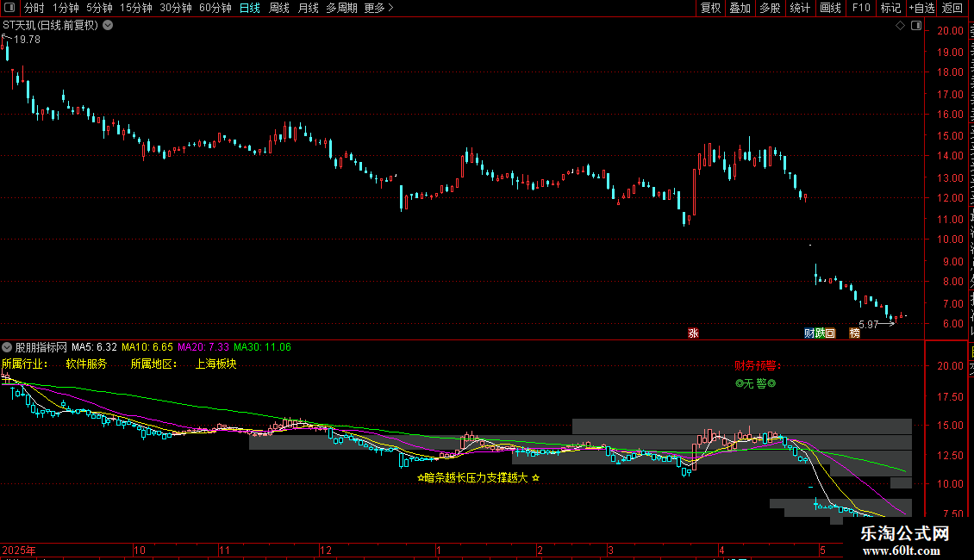This screenshot has width=974, height=560.
Task: Click the MA30: 11.06 indicator value
Action: [x=262, y=347]
